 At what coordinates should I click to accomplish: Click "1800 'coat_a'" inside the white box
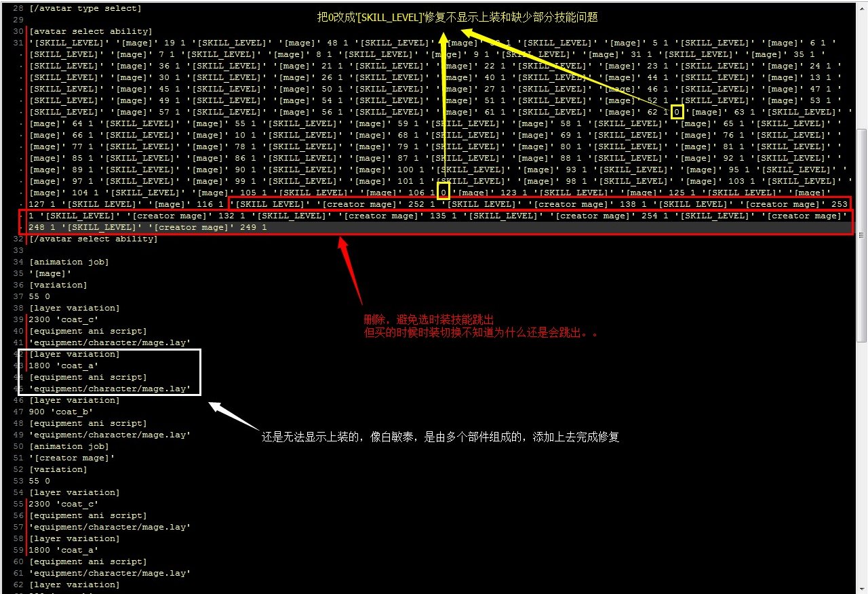(x=64, y=366)
